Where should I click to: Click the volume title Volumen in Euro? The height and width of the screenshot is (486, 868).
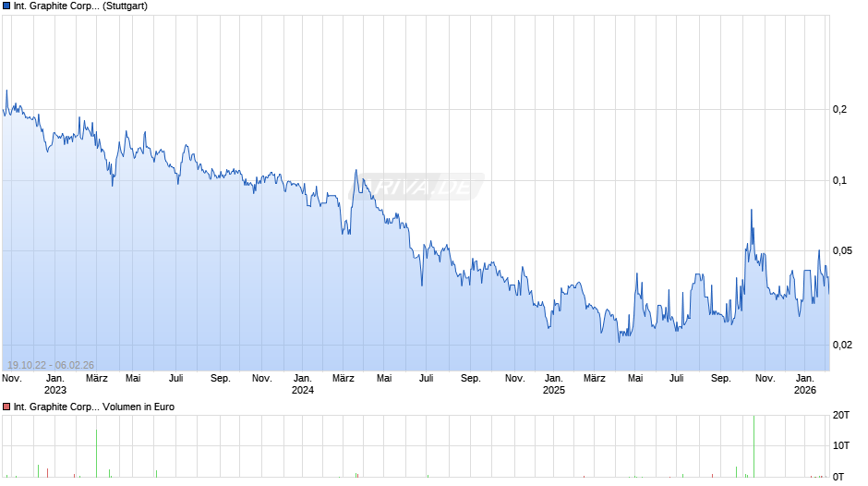(x=139, y=407)
